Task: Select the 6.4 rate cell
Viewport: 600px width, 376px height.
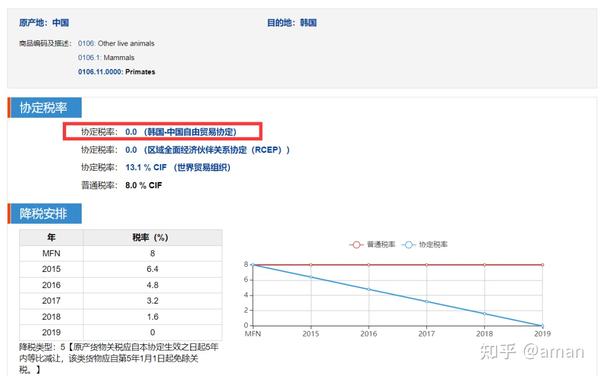Action: point(152,269)
